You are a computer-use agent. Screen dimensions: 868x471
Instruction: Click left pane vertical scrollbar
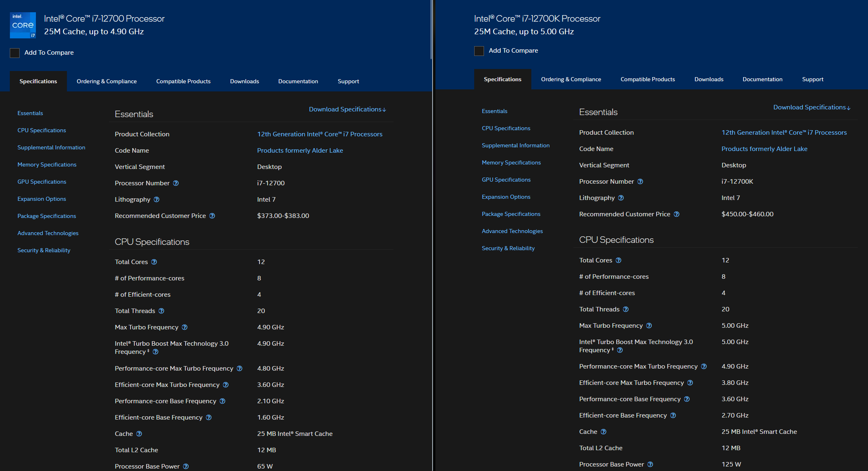(431, 29)
